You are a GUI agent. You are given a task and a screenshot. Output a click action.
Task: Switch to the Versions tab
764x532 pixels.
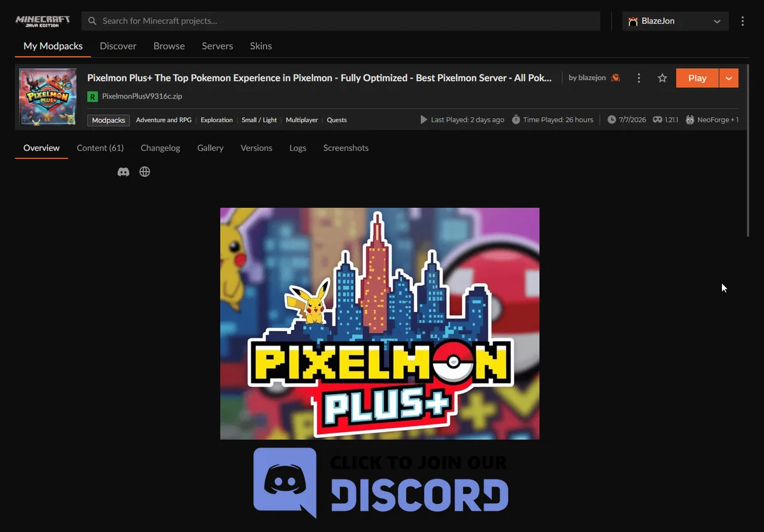click(256, 148)
